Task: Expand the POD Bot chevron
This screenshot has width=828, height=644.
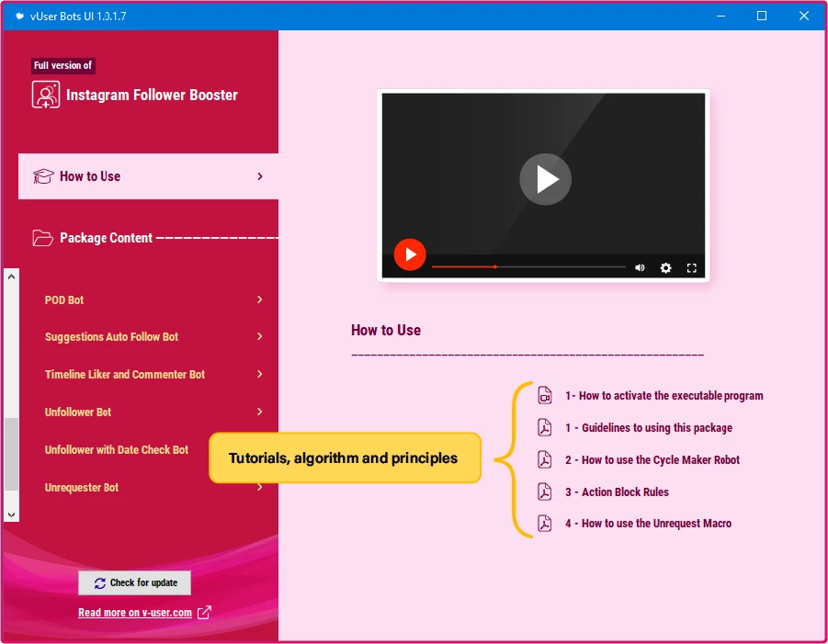Action: pos(259,299)
